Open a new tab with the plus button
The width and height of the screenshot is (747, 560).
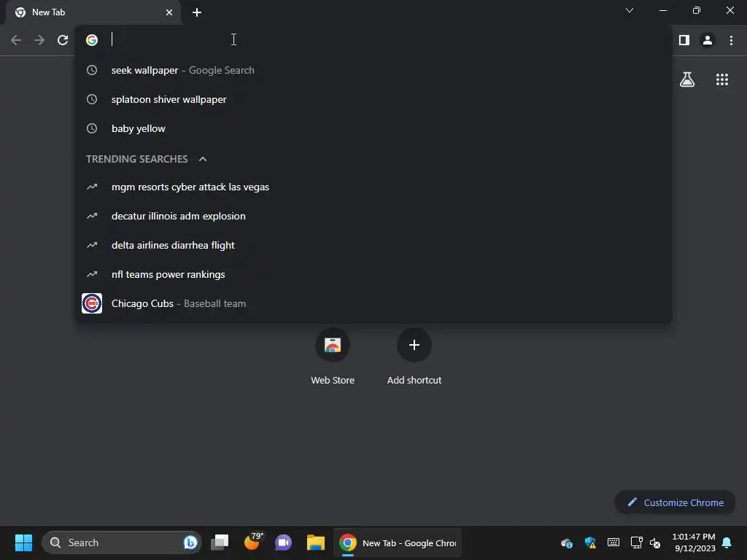197,12
